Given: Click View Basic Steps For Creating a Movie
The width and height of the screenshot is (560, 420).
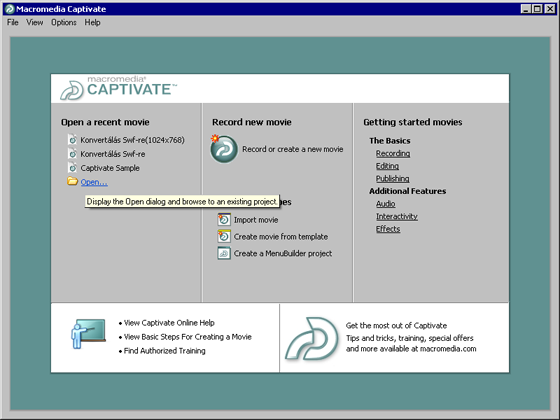Looking at the screenshot, I should [x=188, y=337].
